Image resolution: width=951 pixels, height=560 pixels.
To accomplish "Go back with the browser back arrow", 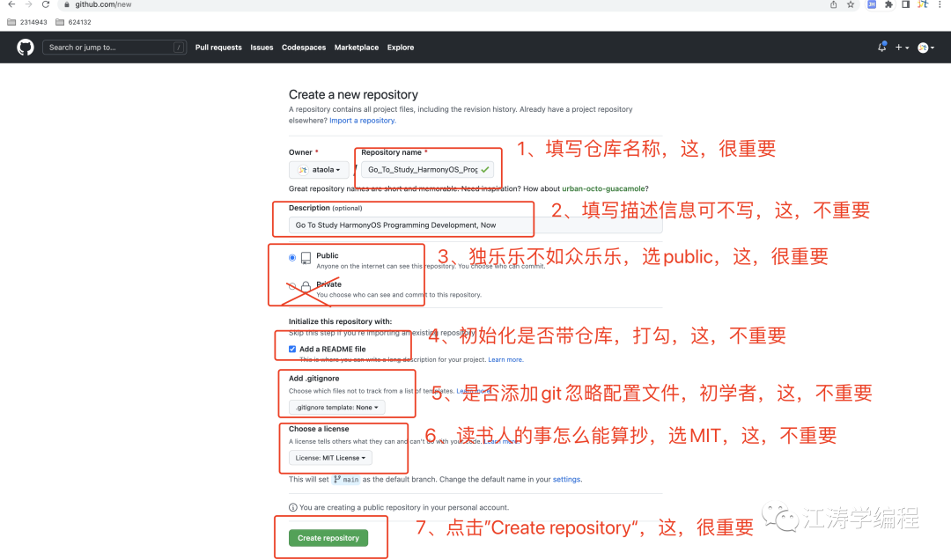I will coord(11,4).
